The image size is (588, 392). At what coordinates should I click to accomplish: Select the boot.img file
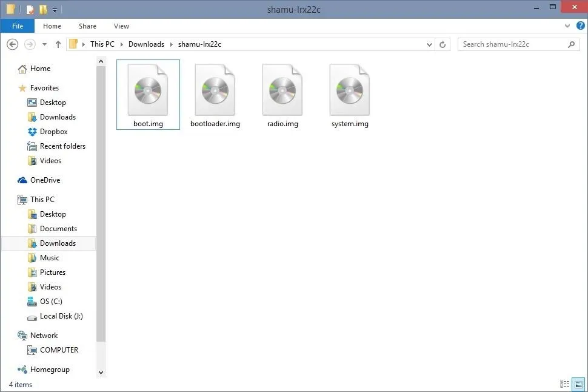148,95
